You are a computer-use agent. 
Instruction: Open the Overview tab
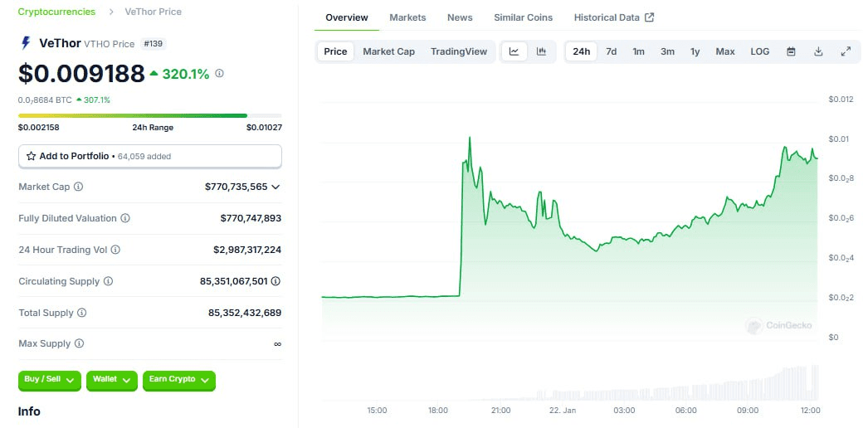tap(347, 17)
